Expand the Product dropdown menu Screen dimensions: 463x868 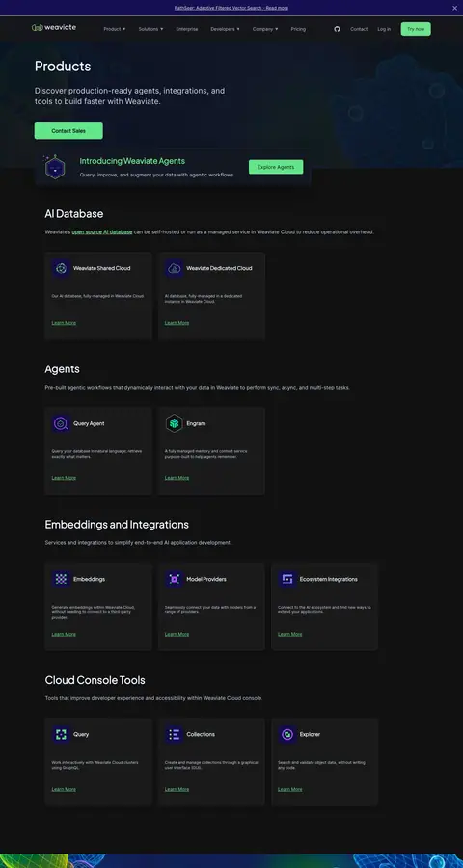(x=115, y=29)
